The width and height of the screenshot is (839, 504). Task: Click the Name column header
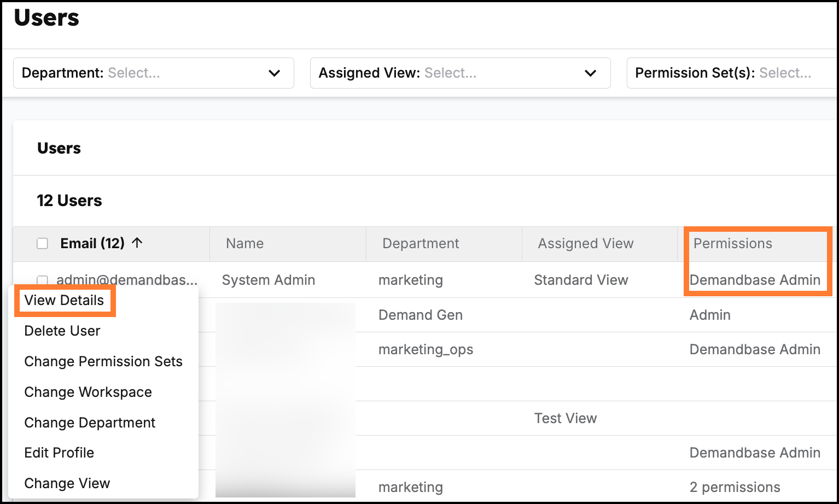pyautogui.click(x=244, y=243)
